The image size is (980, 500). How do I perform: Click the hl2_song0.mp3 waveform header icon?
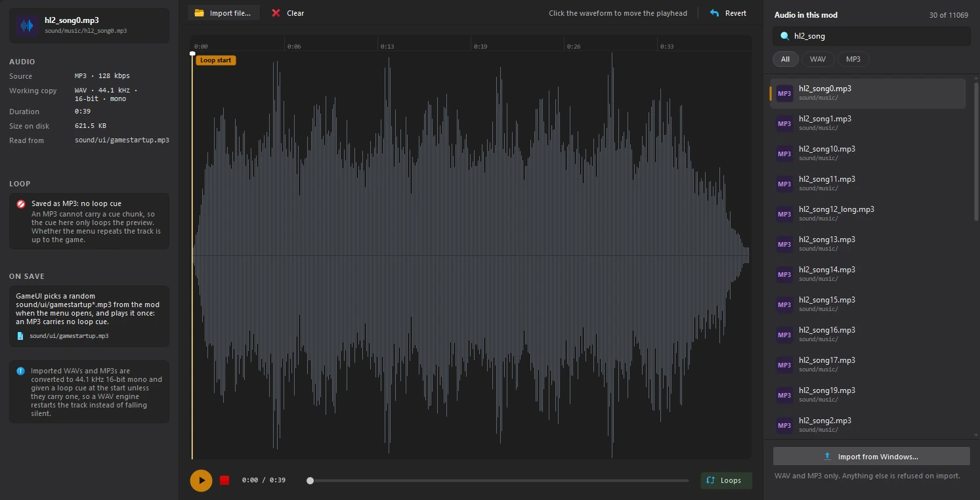coord(27,26)
